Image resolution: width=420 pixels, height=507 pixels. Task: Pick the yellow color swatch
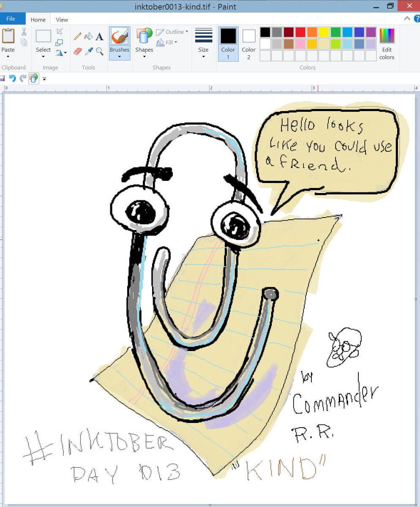pyautogui.click(x=324, y=32)
